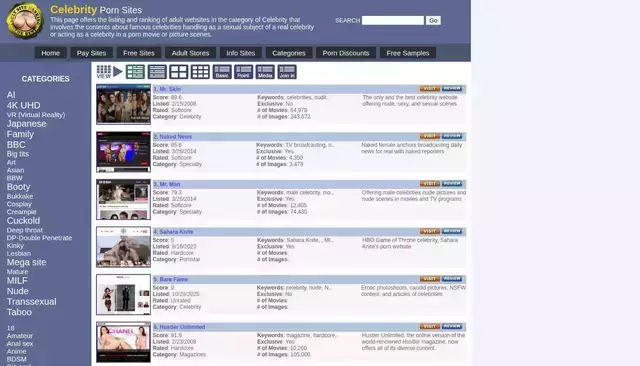Select the VR (Virtual Reality) category
Viewport: 640px width, 366px height.
[x=36, y=115]
